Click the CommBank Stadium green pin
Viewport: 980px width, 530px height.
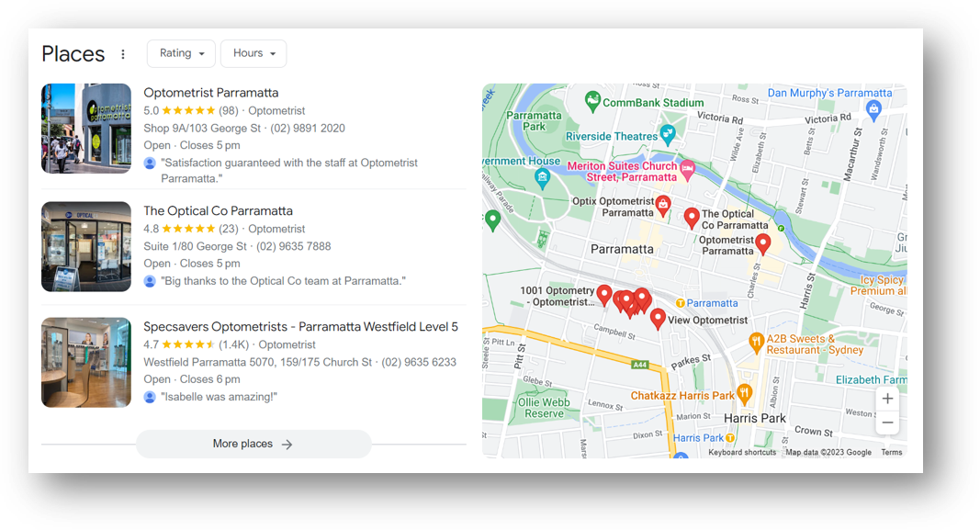(x=593, y=100)
